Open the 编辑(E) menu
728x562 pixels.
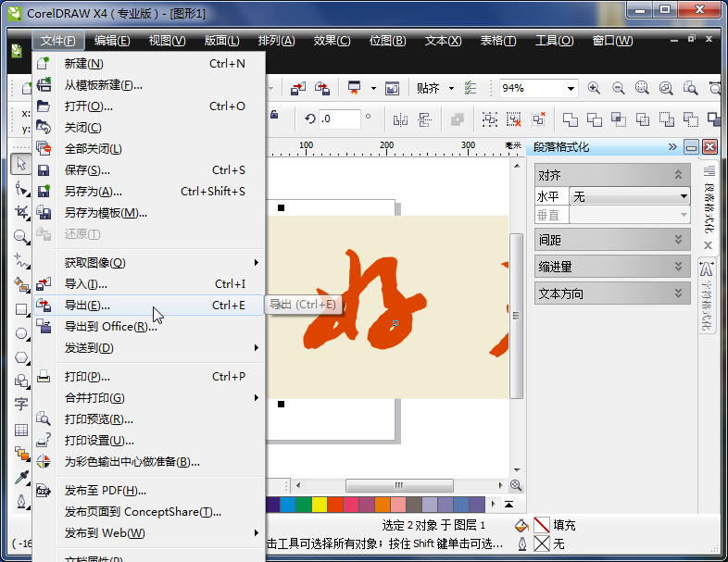pos(112,41)
